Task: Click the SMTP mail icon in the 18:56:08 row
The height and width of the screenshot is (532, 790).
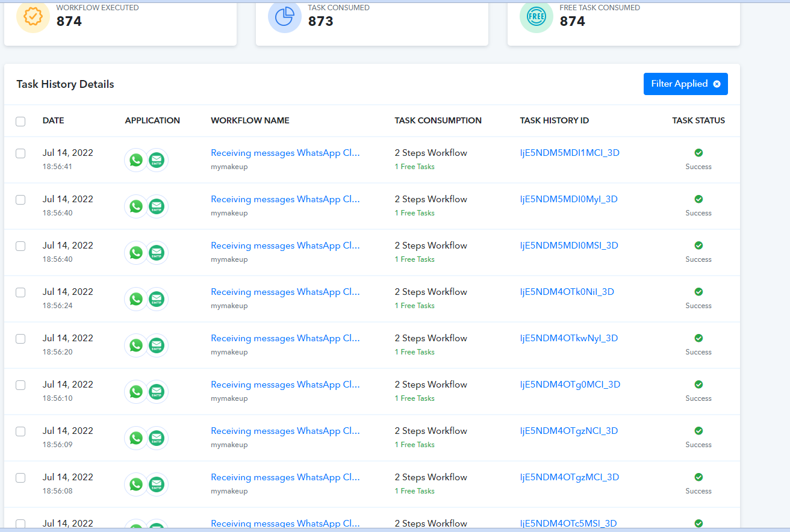Action: (157, 484)
